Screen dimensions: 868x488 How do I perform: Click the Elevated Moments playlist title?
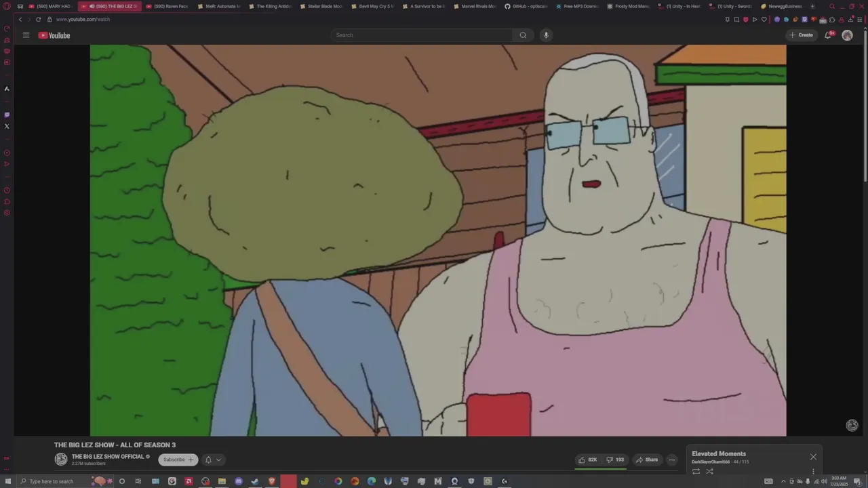coord(719,454)
